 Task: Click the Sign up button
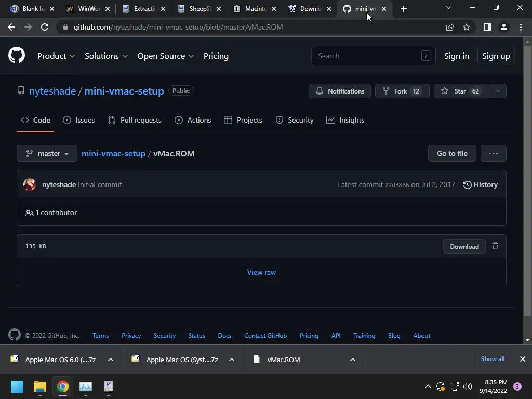point(496,56)
